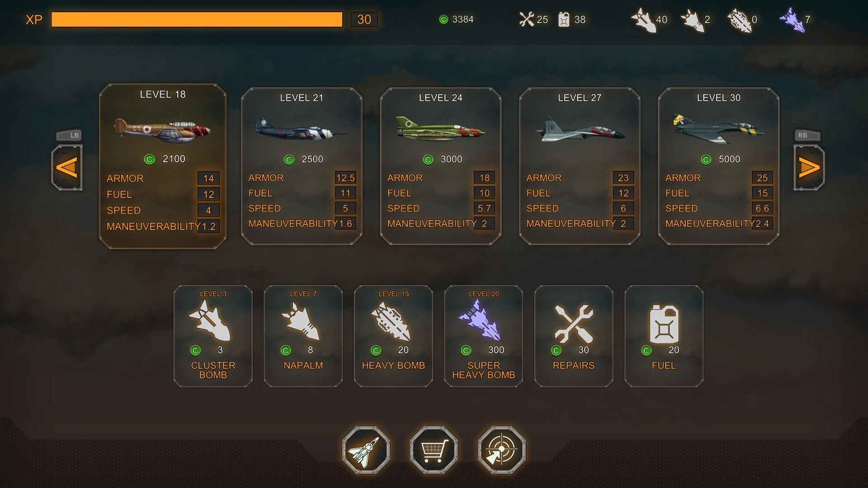Open the target mission select icon
This screenshot has width=868, height=488.
pos(502,450)
